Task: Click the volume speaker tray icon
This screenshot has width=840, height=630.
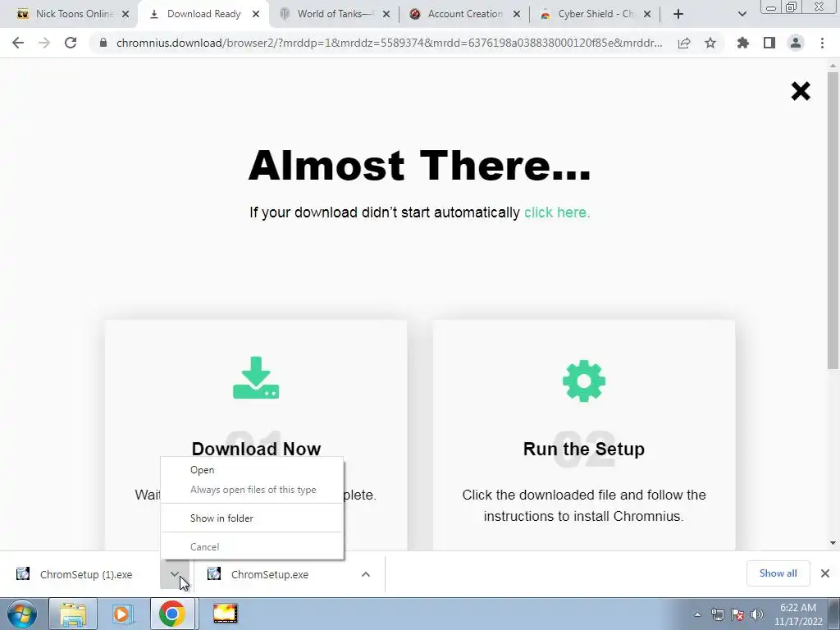Action: [757, 615]
